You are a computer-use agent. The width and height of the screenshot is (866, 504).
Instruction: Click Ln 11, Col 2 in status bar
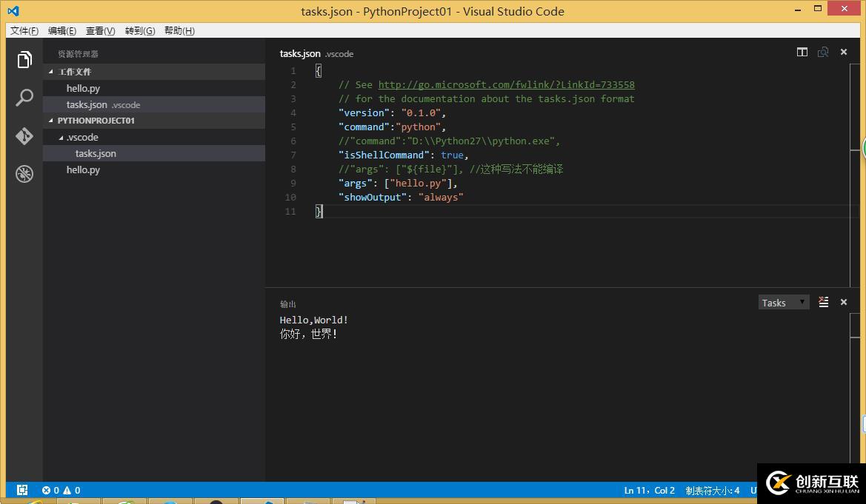[x=649, y=490]
